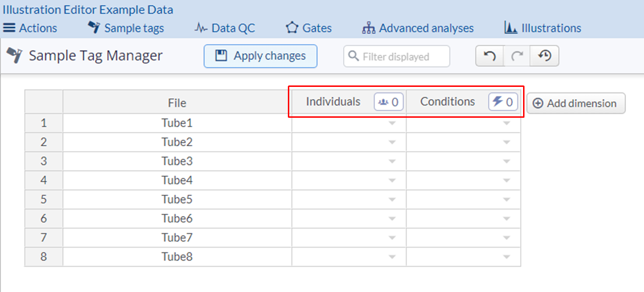Open the Gates menu

coord(309,28)
